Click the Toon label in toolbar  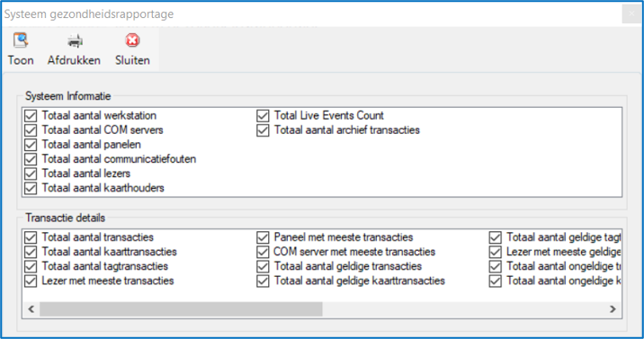(x=21, y=60)
